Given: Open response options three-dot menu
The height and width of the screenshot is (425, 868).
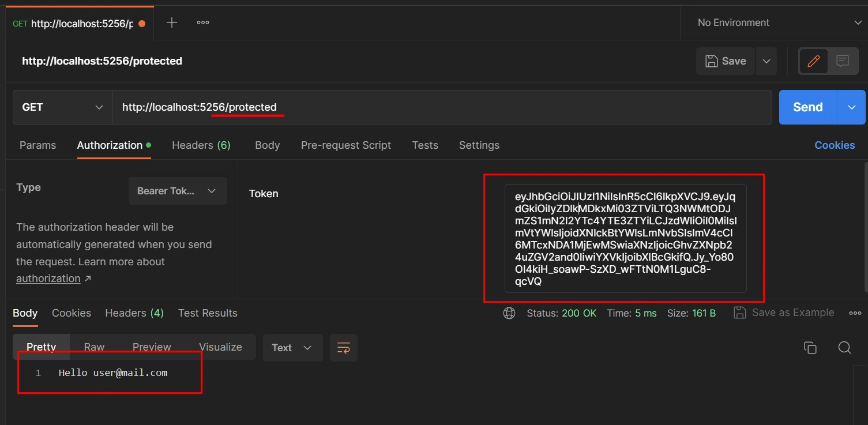Looking at the screenshot, I should tap(855, 313).
